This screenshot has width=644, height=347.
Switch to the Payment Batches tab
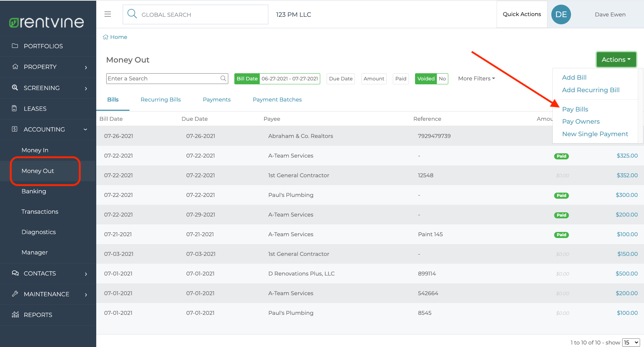[277, 100]
